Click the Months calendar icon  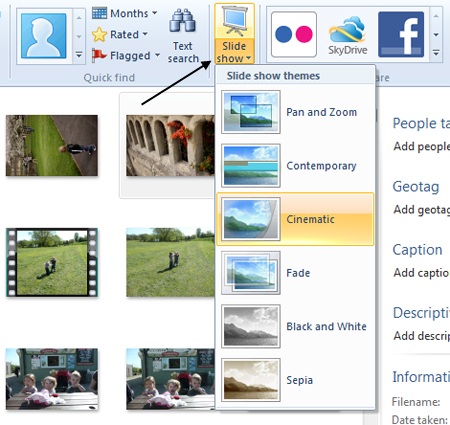[99, 13]
